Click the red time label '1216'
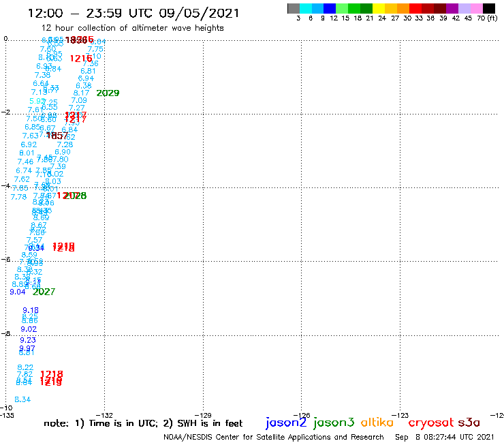The height and width of the screenshot is (443, 504). coord(81,59)
